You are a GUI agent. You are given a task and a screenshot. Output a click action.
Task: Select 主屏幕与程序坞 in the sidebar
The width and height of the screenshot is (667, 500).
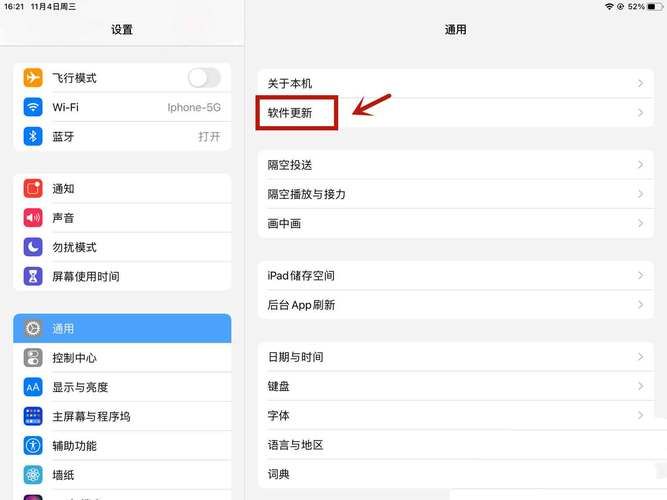pos(122,416)
